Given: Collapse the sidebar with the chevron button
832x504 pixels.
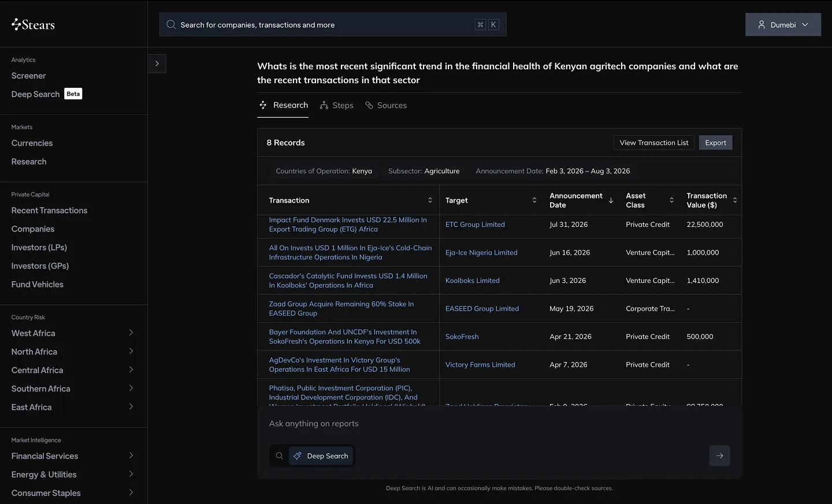Looking at the screenshot, I should pos(157,64).
